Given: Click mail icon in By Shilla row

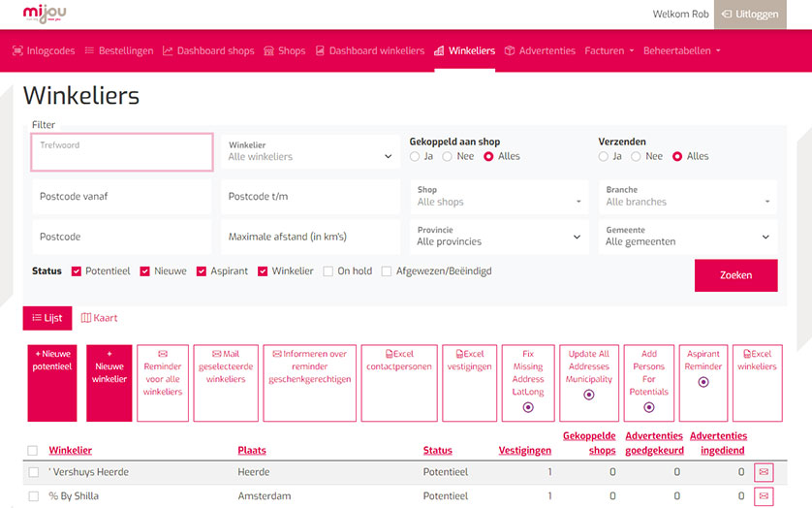Looking at the screenshot, I should click(764, 496).
